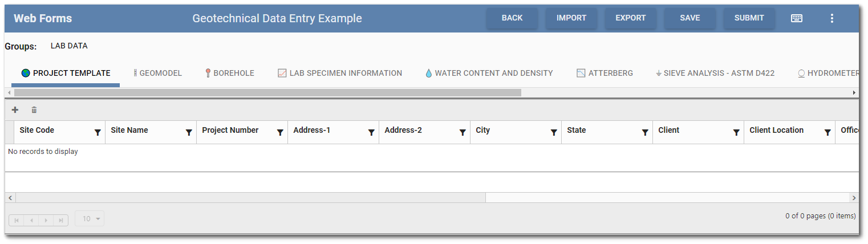Click the City column filter icon

pos(554,132)
